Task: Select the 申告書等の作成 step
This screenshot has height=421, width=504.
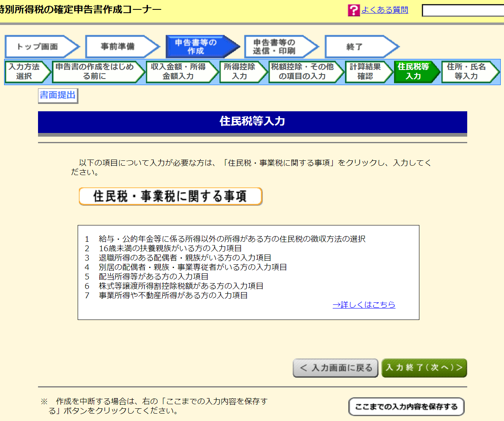Action: 203,47
